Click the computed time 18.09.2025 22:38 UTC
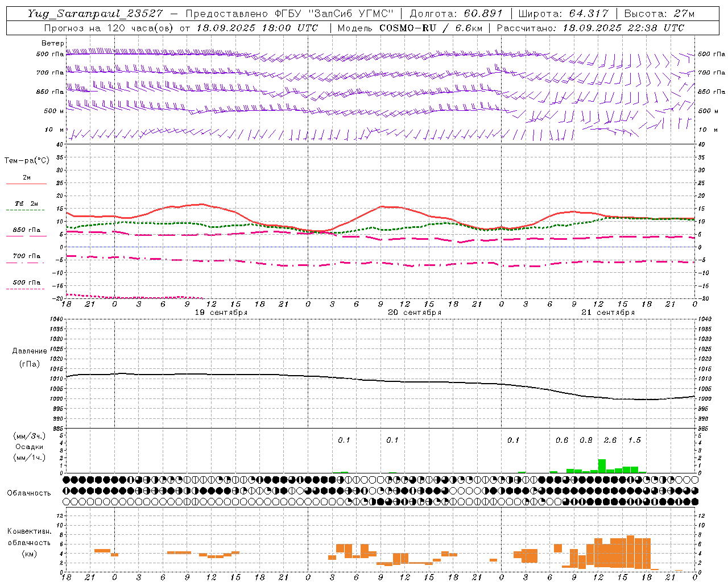728x582 pixels. (x=623, y=28)
